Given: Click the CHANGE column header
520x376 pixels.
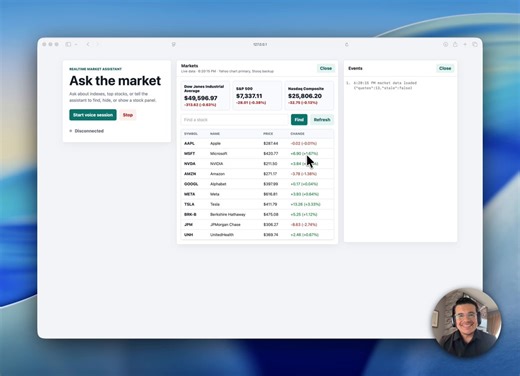Looking at the screenshot, I should point(297,134).
